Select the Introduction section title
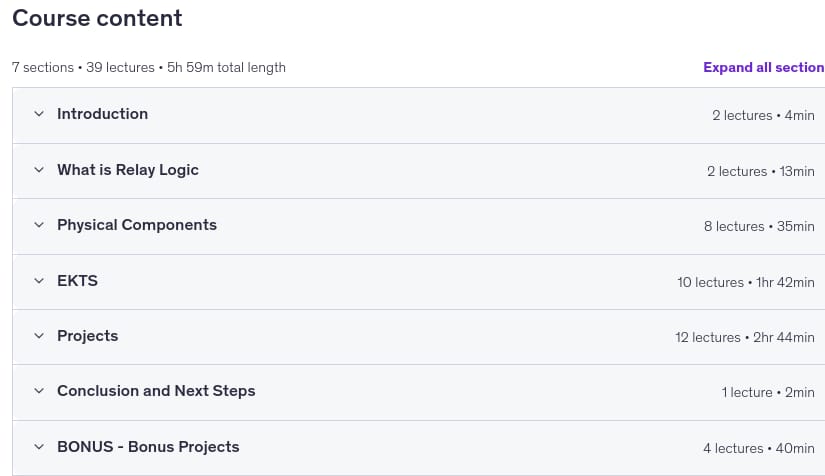Viewport: 825px width, 476px height. point(103,114)
